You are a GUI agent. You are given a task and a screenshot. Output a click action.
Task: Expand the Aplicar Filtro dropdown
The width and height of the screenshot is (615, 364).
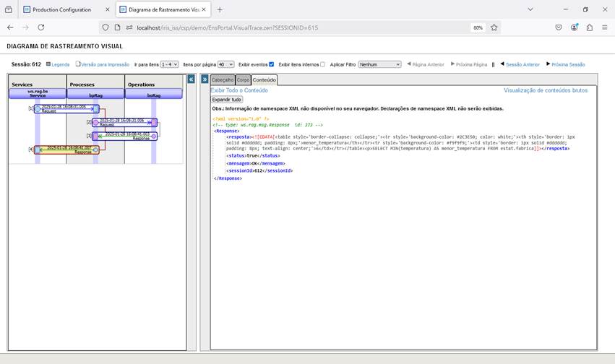(x=379, y=64)
